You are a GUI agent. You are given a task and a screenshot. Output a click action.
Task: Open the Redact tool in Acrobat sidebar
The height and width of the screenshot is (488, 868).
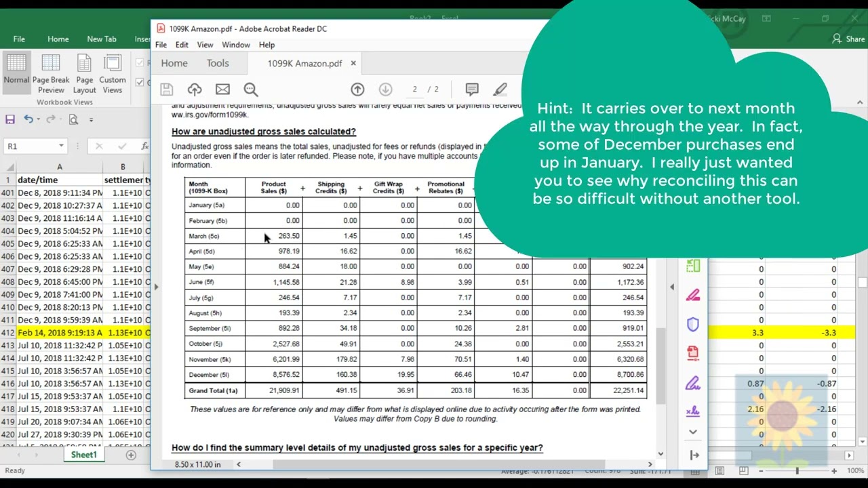tap(693, 295)
